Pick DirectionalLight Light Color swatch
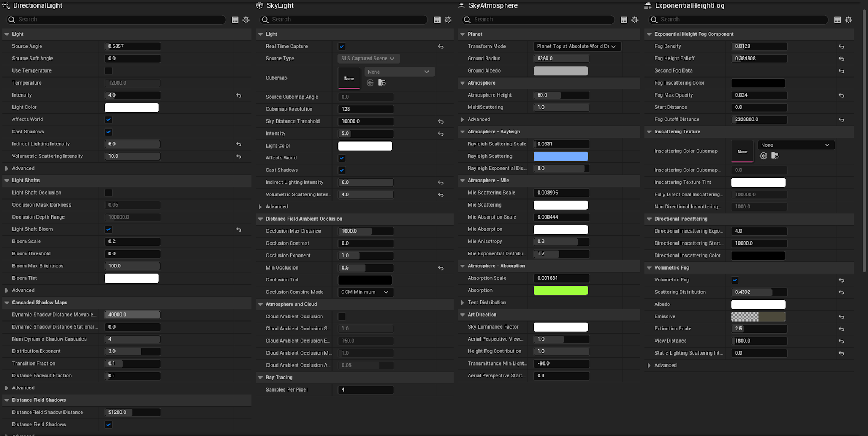Screen dimensions: 868x436 (x=132, y=107)
